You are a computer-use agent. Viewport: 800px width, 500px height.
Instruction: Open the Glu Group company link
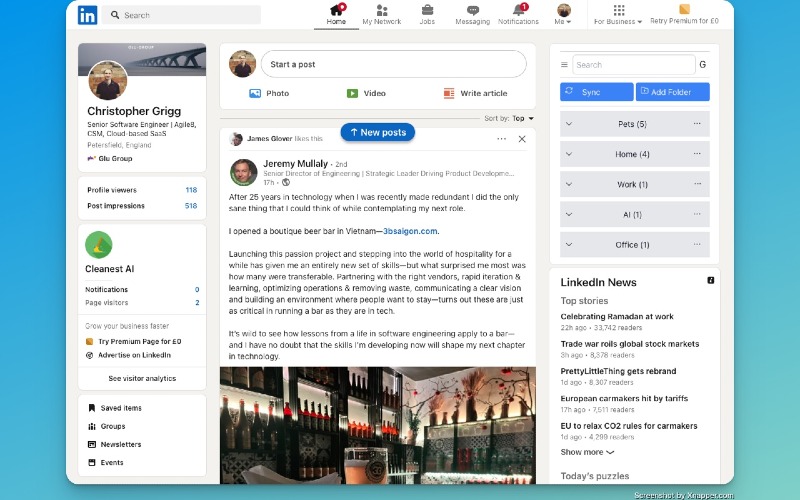(x=110, y=159)
